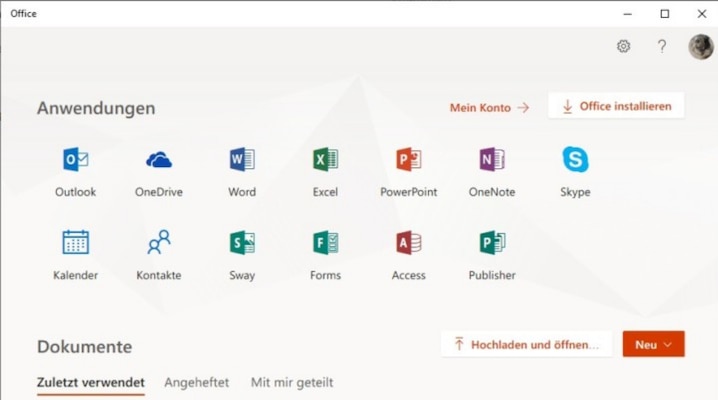Image resolution: width=718 pixels, height=400 pixels.
Task: Open Microsoft Forms icon
Action: point(325,243)
